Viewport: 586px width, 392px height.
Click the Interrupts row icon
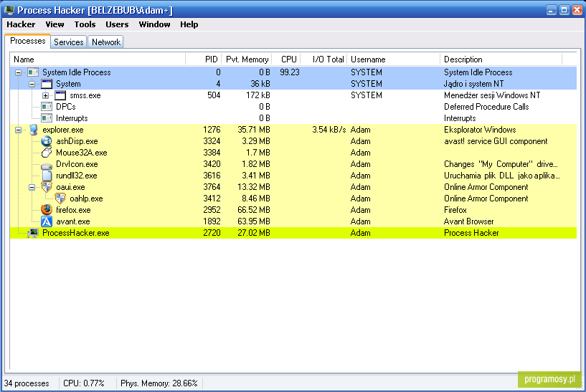point(47,118)
